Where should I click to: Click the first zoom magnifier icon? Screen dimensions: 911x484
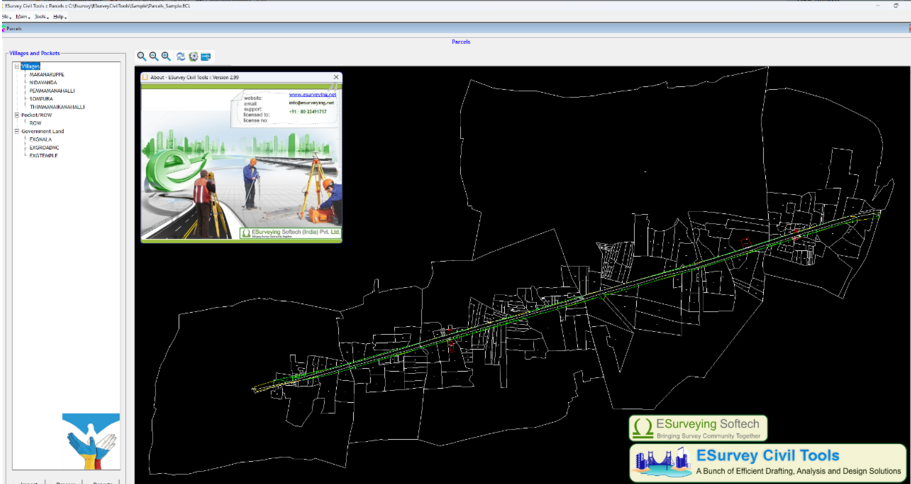[x=142, y=57]
